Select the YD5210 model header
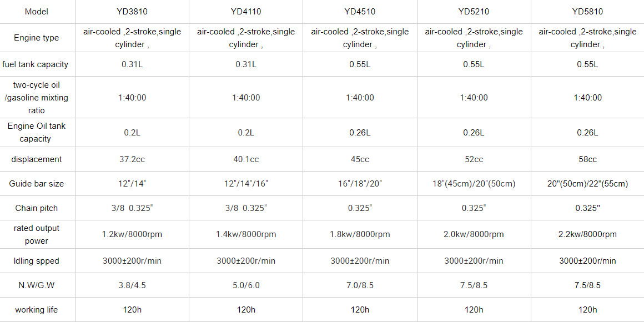 tap(474, 12)
